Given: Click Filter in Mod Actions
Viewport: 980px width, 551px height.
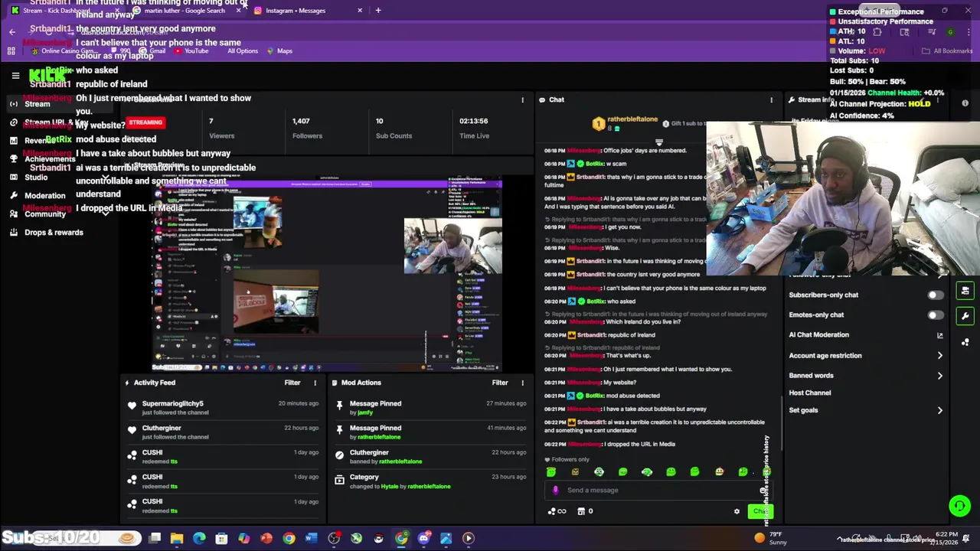Looking at the screenshot, I should [x=500, y=383].
